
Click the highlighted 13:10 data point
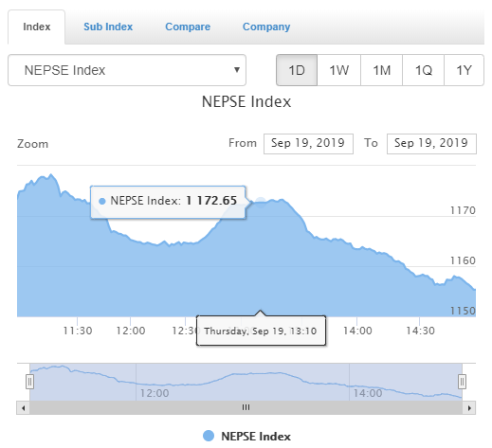point(261,203)
